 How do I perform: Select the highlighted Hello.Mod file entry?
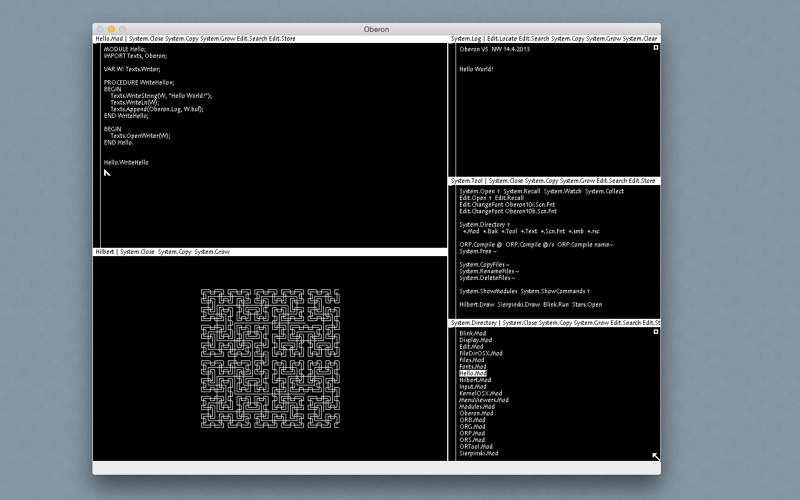[475, 373]
